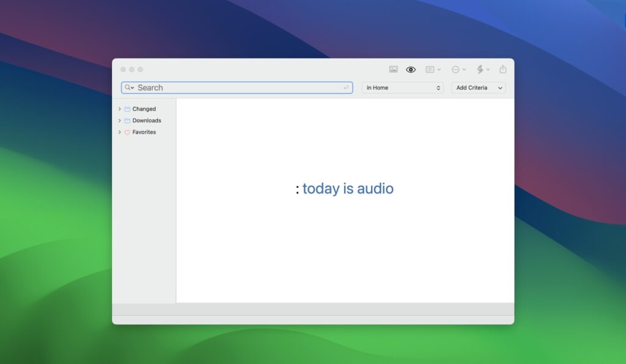Click inside the Search input field
626x364 pixels.
(238, 87)
